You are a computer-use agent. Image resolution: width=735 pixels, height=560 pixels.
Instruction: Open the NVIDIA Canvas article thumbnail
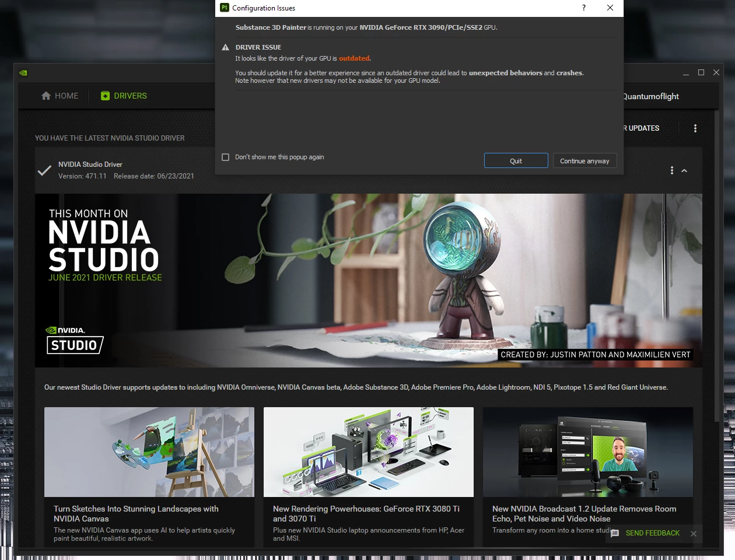(x=149, y=452)
